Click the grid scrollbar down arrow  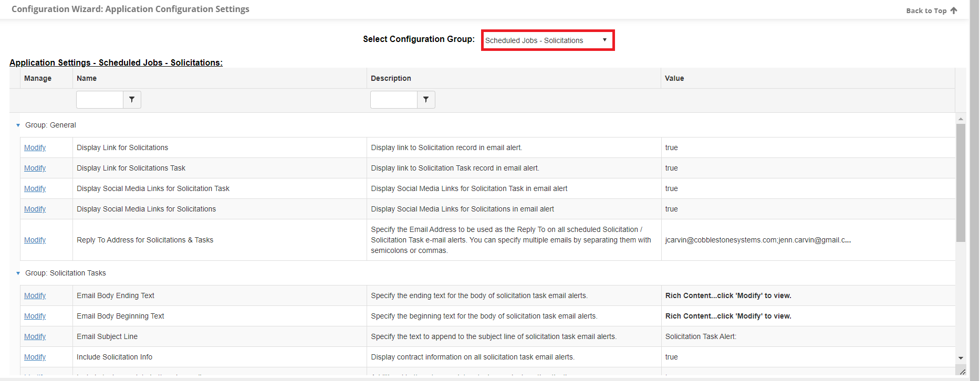[x=961, y=358]
